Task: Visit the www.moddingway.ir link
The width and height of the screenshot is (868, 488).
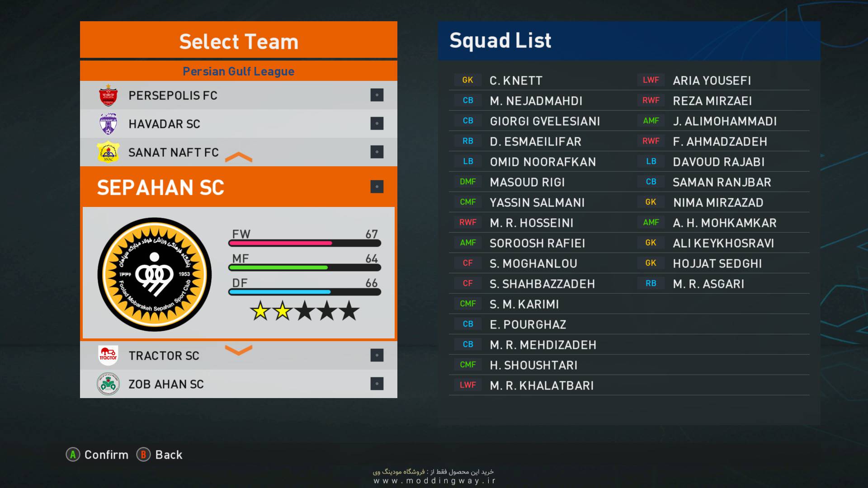Action: click(434, 481)
